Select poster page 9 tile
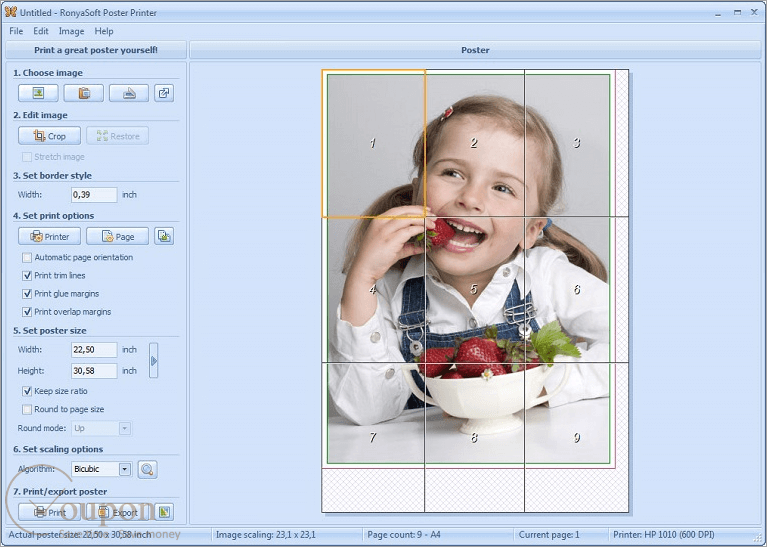This screenshot has height=547, width=767. point(576,437)
